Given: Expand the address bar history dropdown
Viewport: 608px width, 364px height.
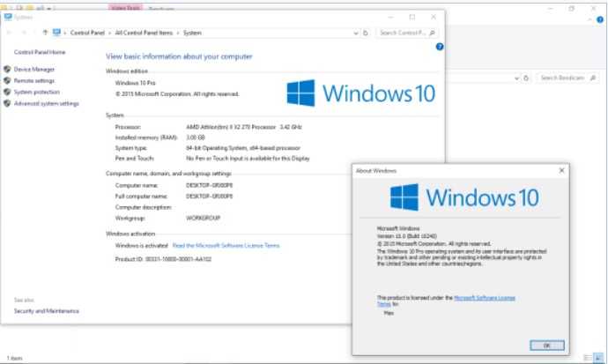Looking at the screenshot, I should pyautogui.click(x=354, y=33).
